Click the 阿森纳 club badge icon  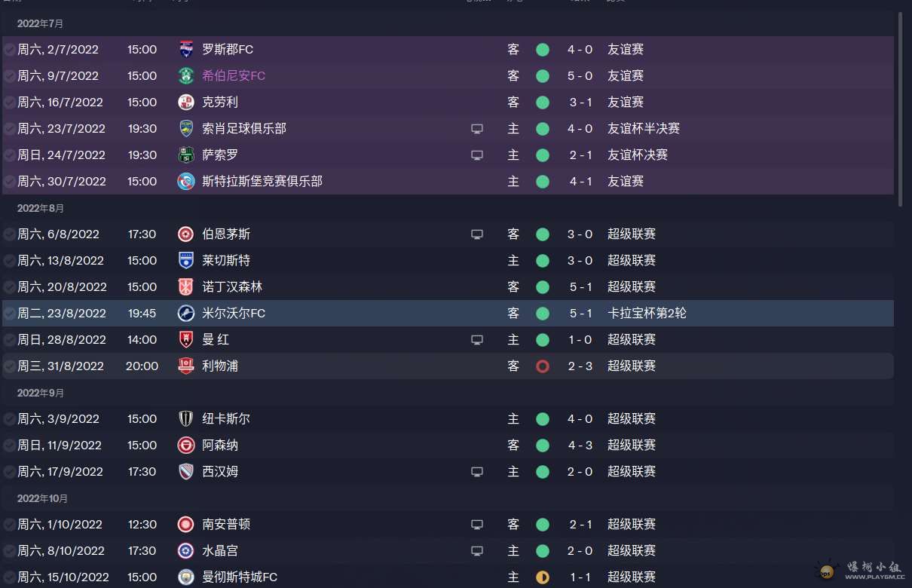185,446
